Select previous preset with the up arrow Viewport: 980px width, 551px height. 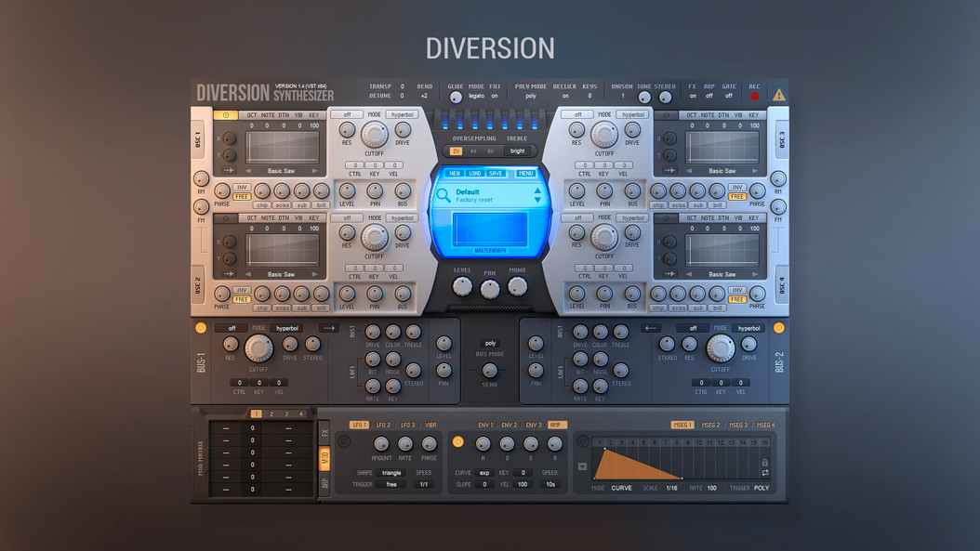[537, 190]
